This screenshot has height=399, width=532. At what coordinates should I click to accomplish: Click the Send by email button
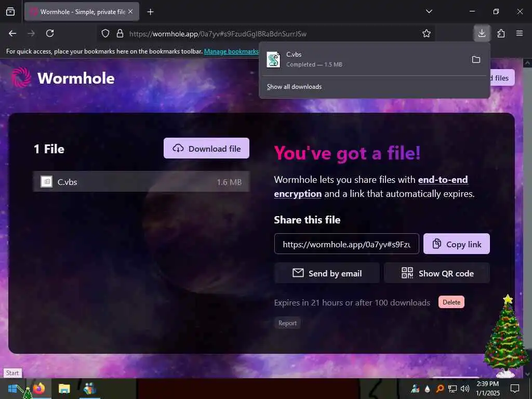327,273
